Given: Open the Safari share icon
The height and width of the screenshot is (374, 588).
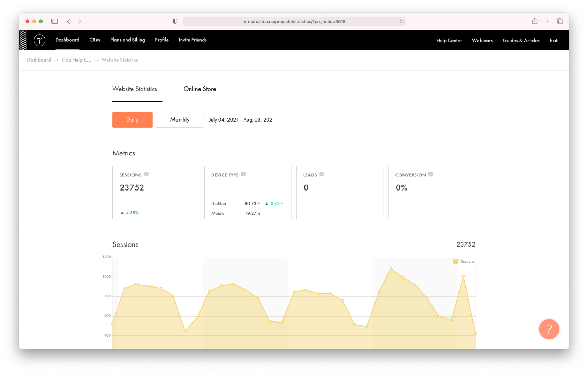Looking at the screenshot, I should click(535, 21).
